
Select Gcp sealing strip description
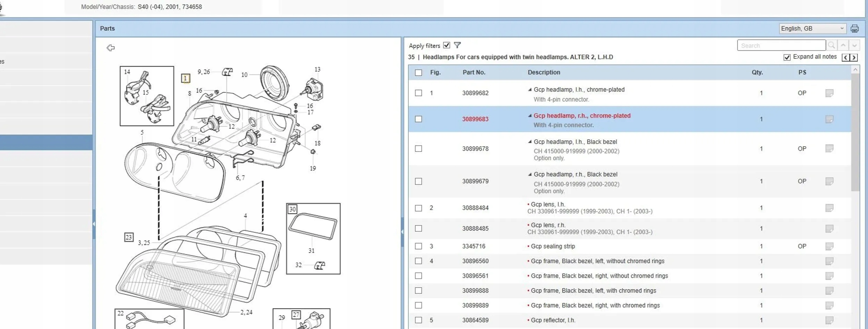pos(553,246)
